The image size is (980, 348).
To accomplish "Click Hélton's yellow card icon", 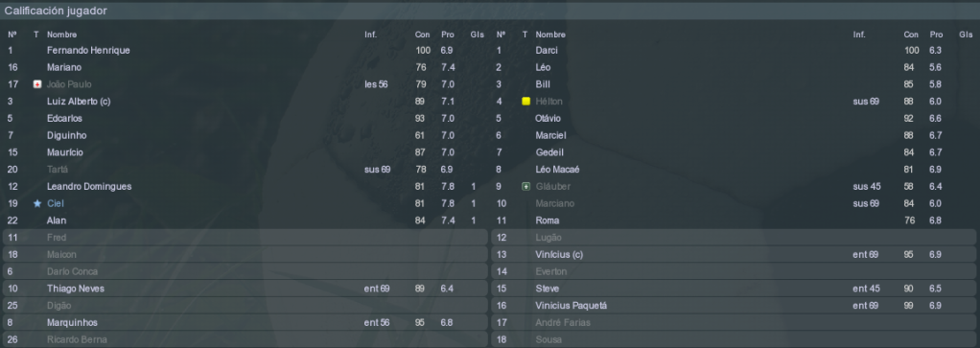I will 525,102.
